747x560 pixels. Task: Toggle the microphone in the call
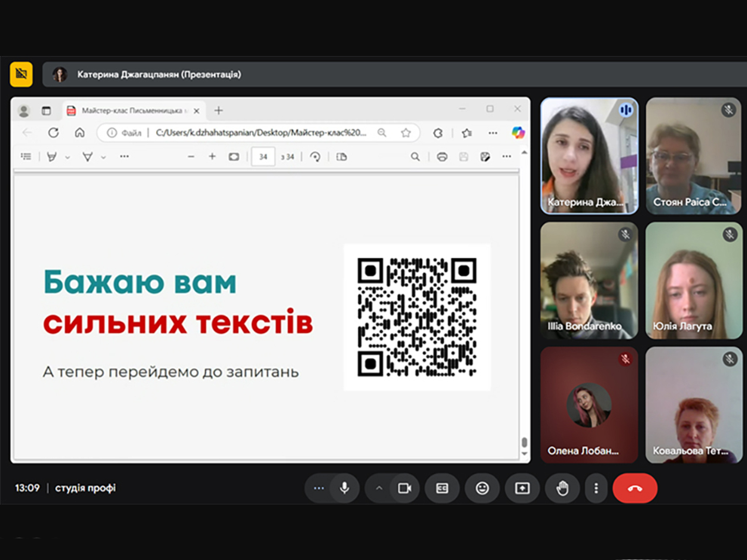[x=344, y=488]
